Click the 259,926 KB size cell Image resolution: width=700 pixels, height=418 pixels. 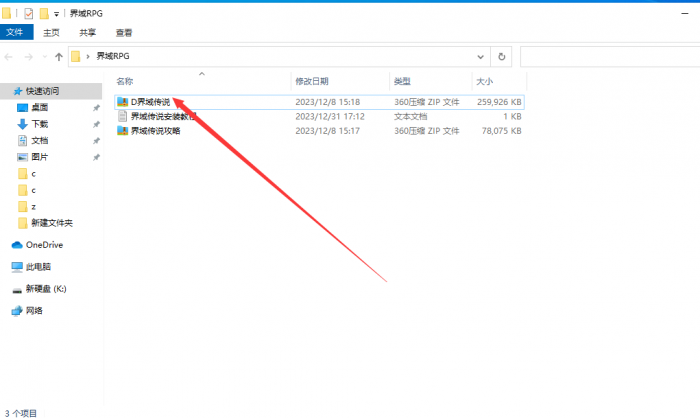click(499, 102)
